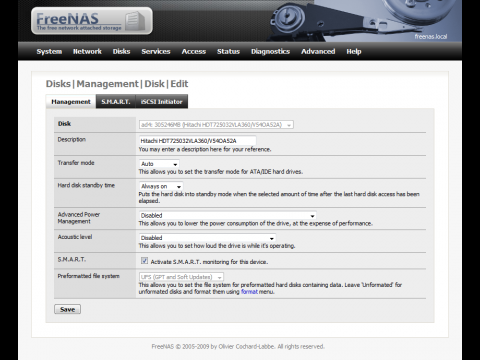The image size is (480, 360).
Task: Click the Disks | Management | Disk | Edit heading
Action: tap(117, 84)
